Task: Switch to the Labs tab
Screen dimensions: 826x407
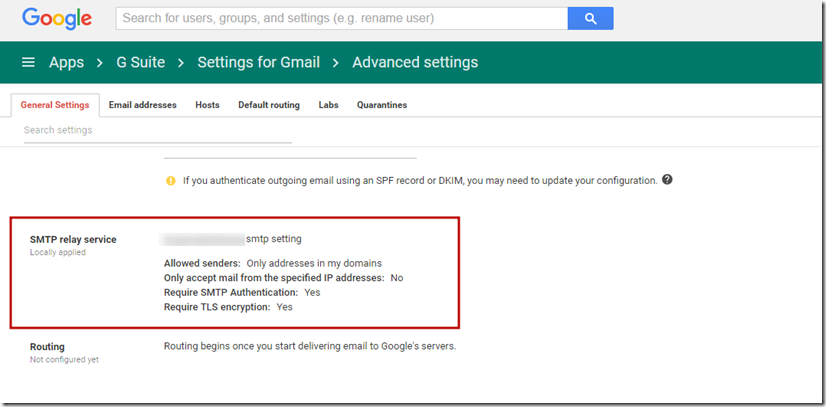Action: click(328, 105)
